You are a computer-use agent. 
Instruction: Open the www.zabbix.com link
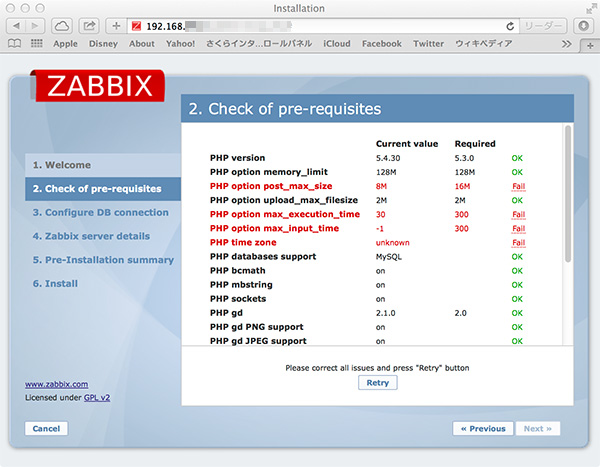point(56,383)
